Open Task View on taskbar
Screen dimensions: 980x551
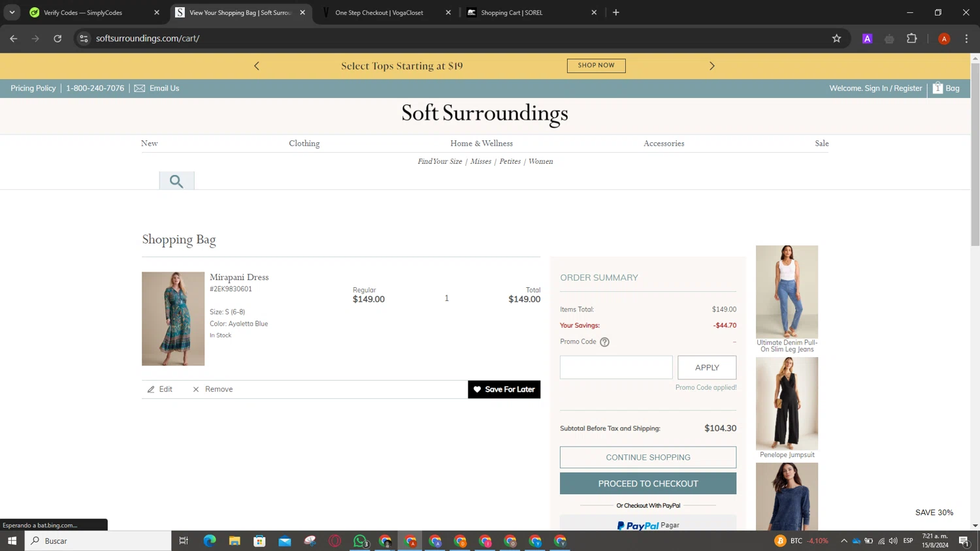click(x=184, y=541)
